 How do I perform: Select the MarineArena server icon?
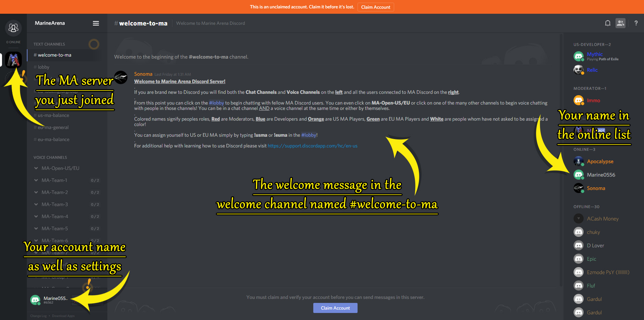pos(13,60)
